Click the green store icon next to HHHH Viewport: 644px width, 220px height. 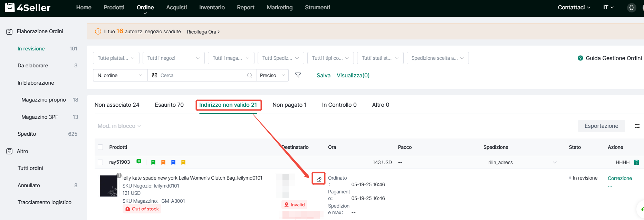(636, 162)
